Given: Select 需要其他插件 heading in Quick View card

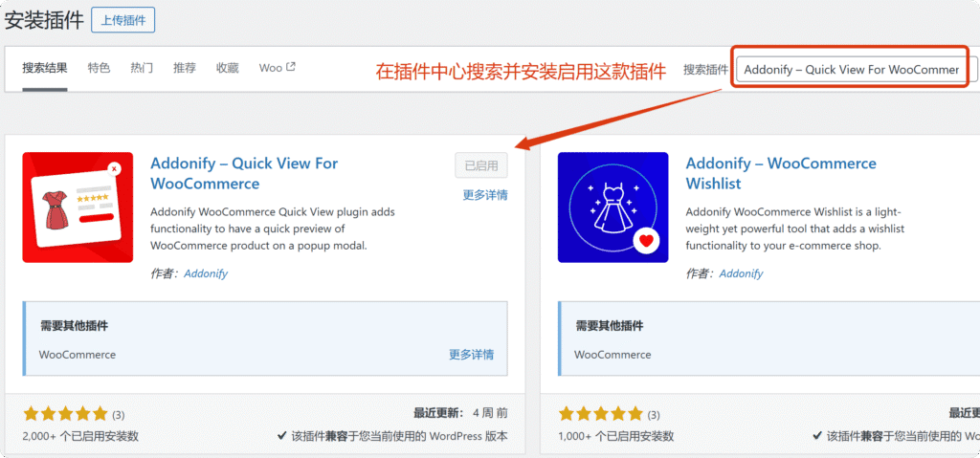Looking at the screenshot, I should coord(75,325).
